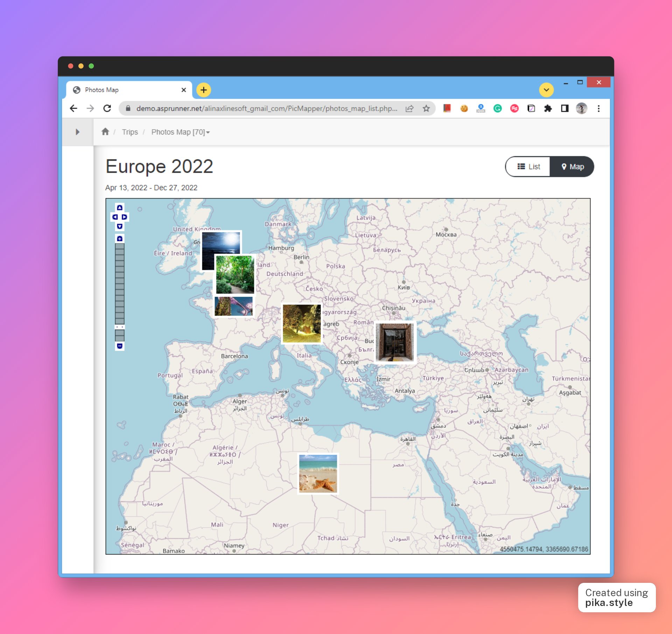Open a new tab with plus button

pos(204,90)
